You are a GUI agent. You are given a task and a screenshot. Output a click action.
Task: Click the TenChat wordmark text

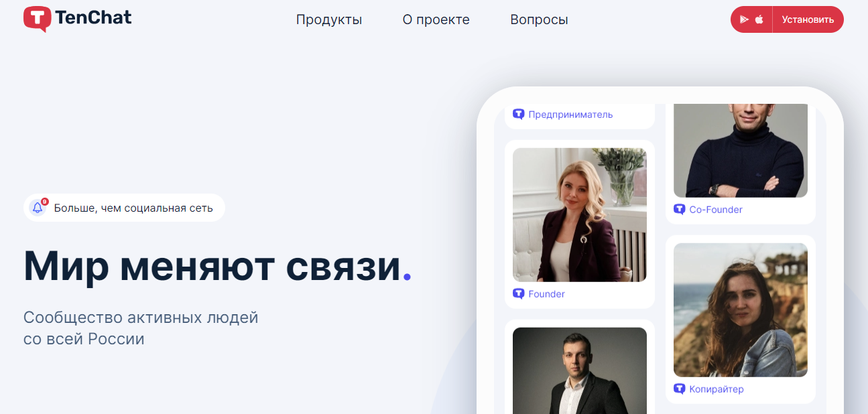click(94, 18)
